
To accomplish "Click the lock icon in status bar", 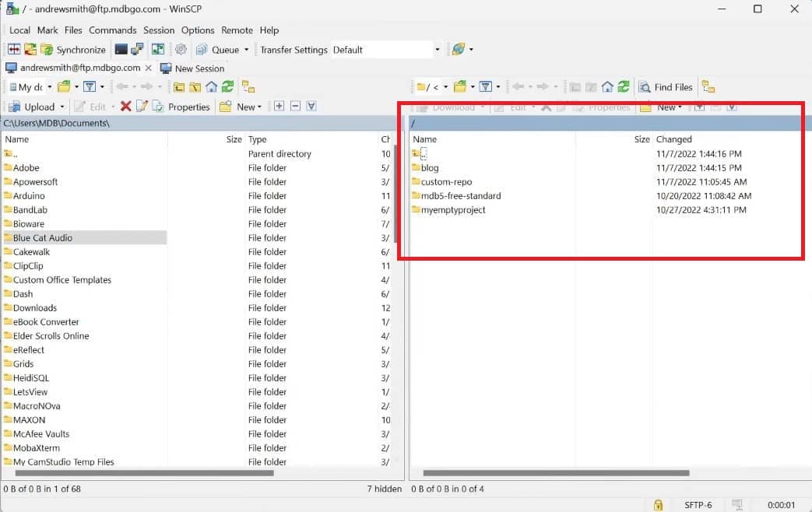I will pos(659,505).
